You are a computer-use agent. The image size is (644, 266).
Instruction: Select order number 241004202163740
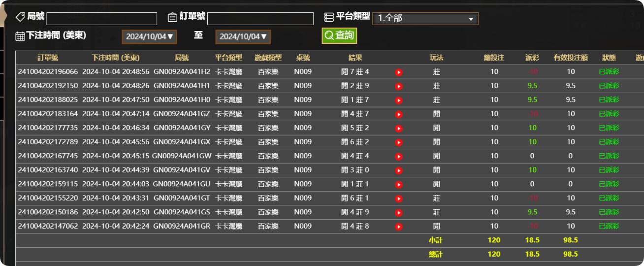click(48, 170)
